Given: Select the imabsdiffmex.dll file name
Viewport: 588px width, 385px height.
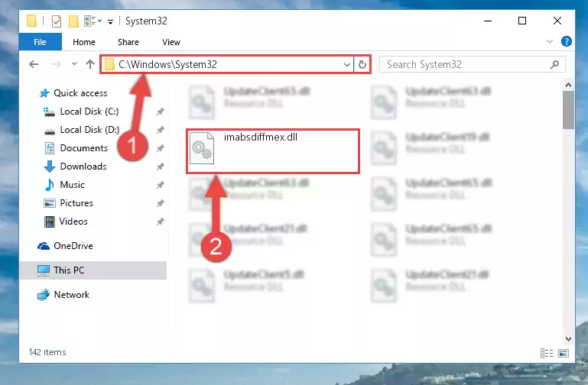Looking at the screenshot, I should pyautogui.click(x=261, y=137).
